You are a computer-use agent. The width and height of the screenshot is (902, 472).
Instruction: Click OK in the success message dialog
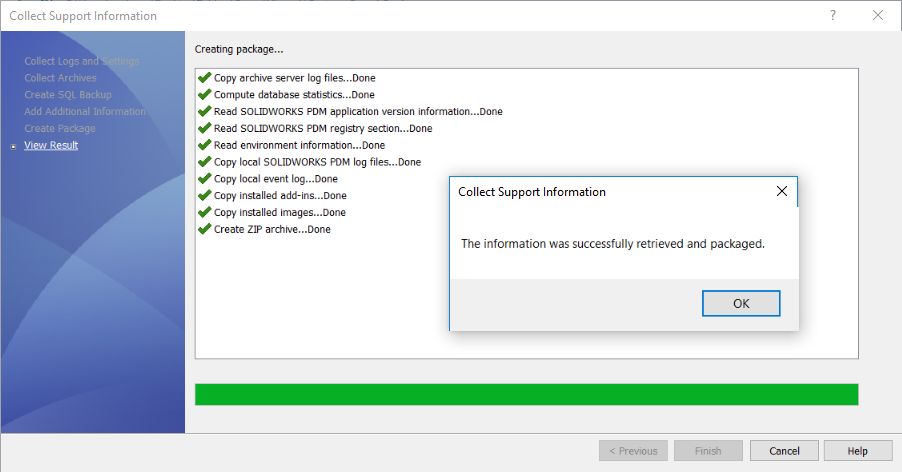(741, 304)
